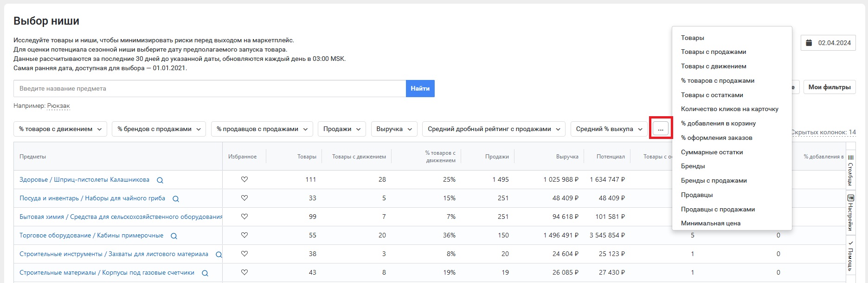Click potential cell 3 545 854 ₽
Screen dimensions: 868x283
(x=607, y=235)
